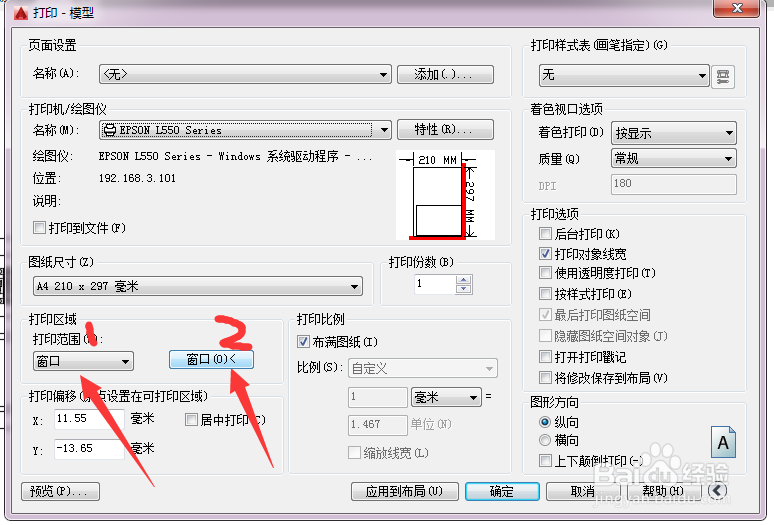Open the plot style table editor icon
Viewport: 774px width, 525px height.
[x=723, y=76]
